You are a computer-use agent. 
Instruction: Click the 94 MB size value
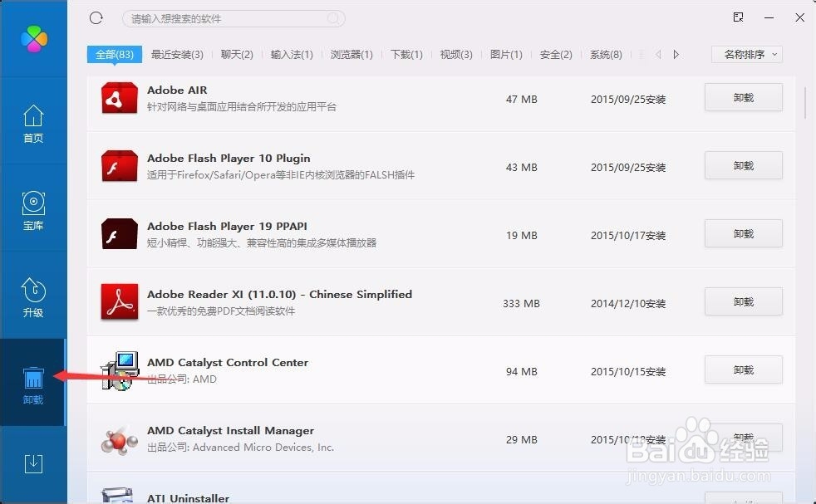522,371
